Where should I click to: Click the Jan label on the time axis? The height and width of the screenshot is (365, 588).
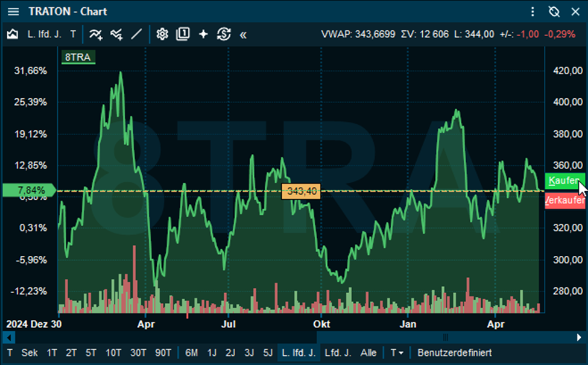[x=408, y=324]
